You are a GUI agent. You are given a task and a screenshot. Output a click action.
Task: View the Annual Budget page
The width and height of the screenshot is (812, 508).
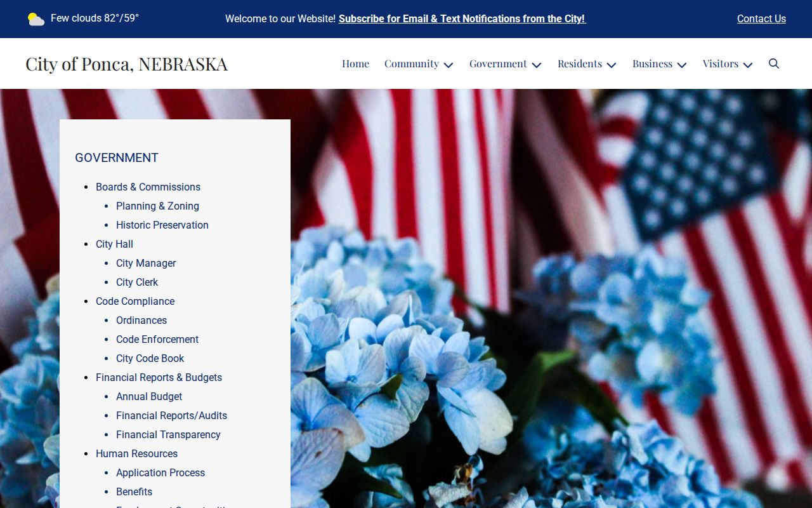[149, 396]
